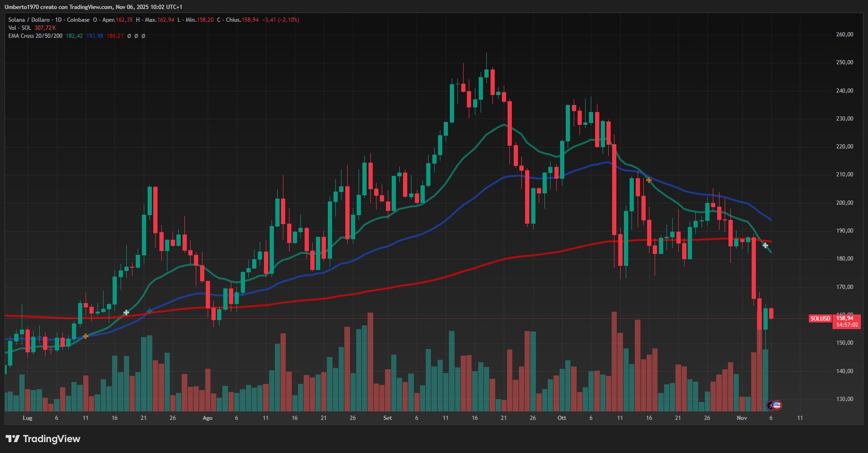Select the EMA Cross 20/50/200 indicator label
The image size is (868, 453).
[x=35, y=36]
